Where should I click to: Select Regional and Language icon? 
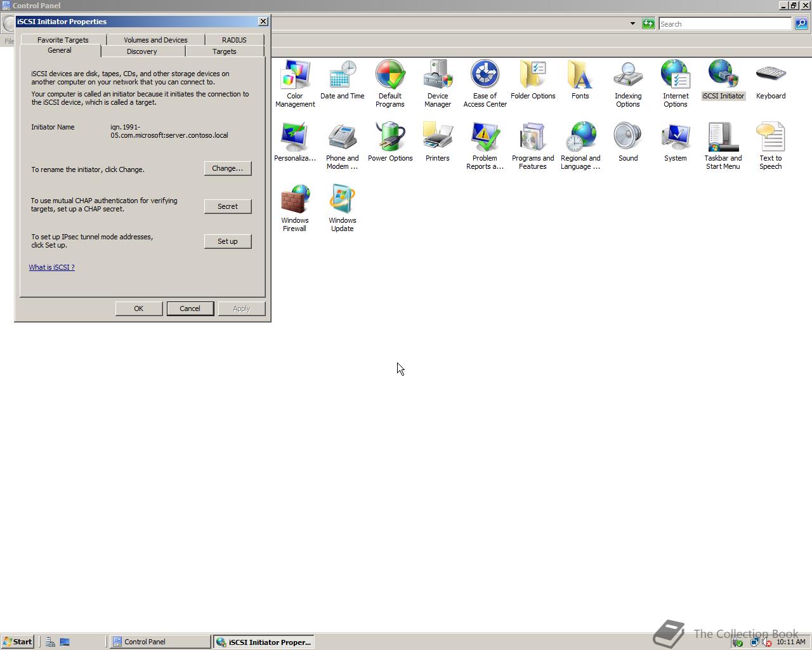(580, 146)
